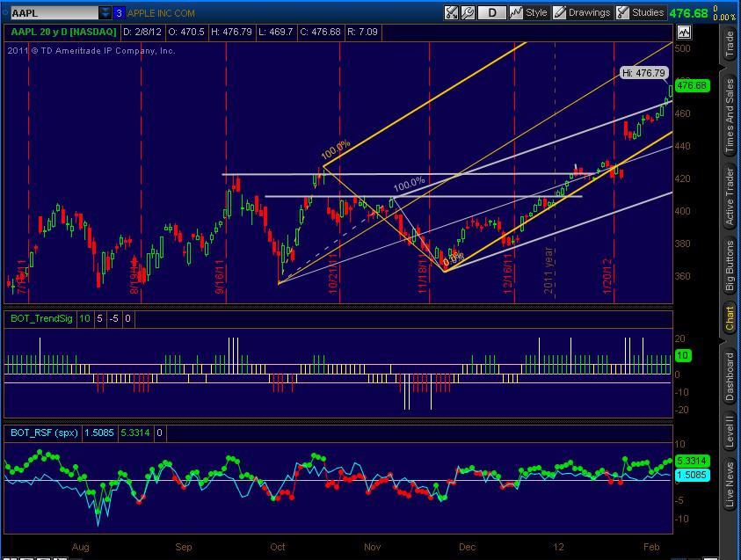Viewport: 741px width, 560px height.
Task: Click the BOT_TrendSig study label
Action: tap(41, 318)
